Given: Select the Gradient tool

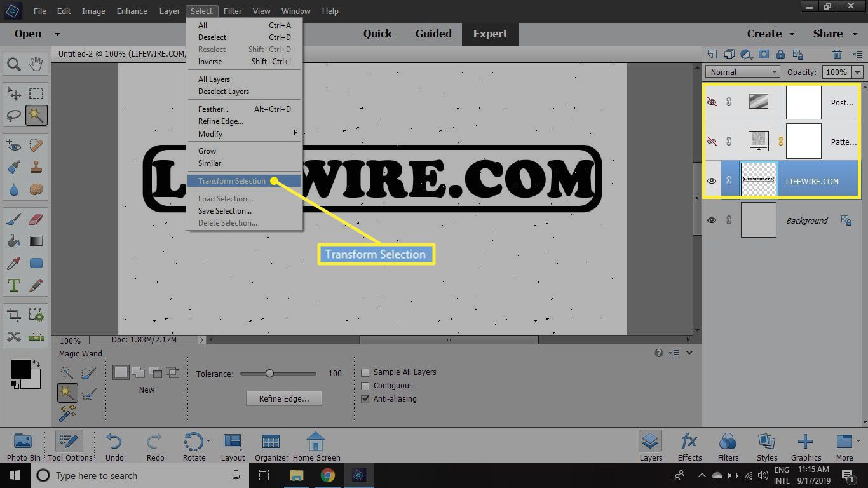Looking at the screenshot, I should (36, 241).
